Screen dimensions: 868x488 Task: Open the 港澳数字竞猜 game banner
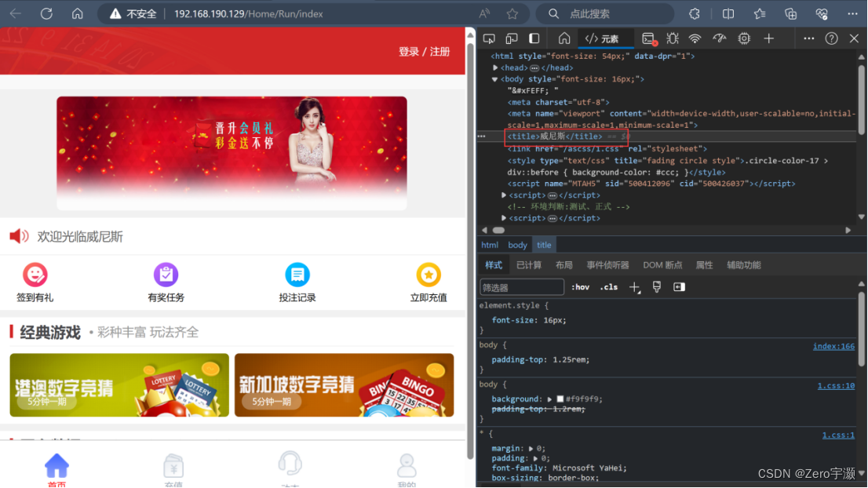point(119,385)
